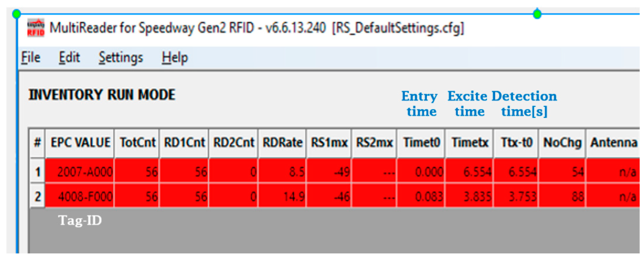
Task: Click the RDRate column header
Action: (282, 143)
